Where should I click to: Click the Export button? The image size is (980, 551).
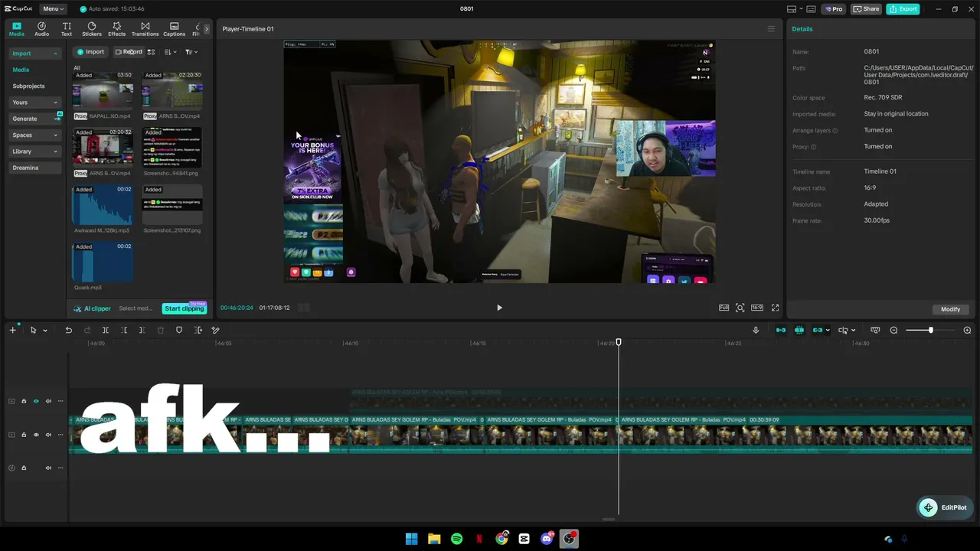tap(903, 8)
